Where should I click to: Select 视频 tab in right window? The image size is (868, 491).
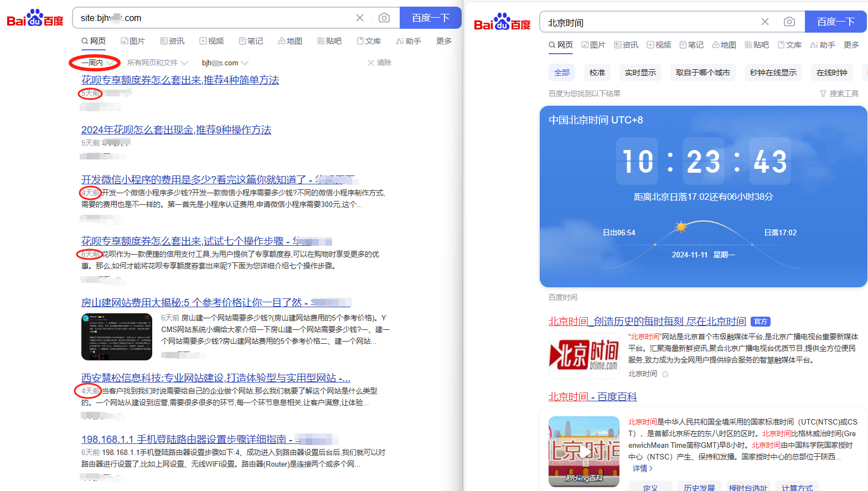pos(659,45)
